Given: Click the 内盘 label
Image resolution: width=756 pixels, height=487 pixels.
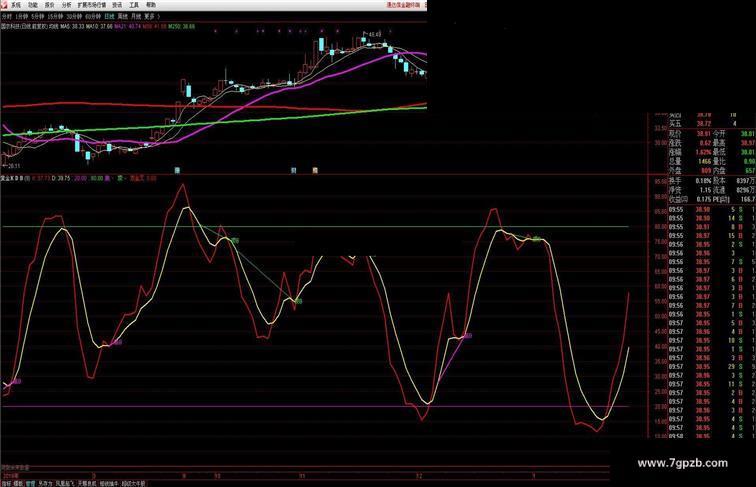Looking at the screenshot, I should coord(719,170).
